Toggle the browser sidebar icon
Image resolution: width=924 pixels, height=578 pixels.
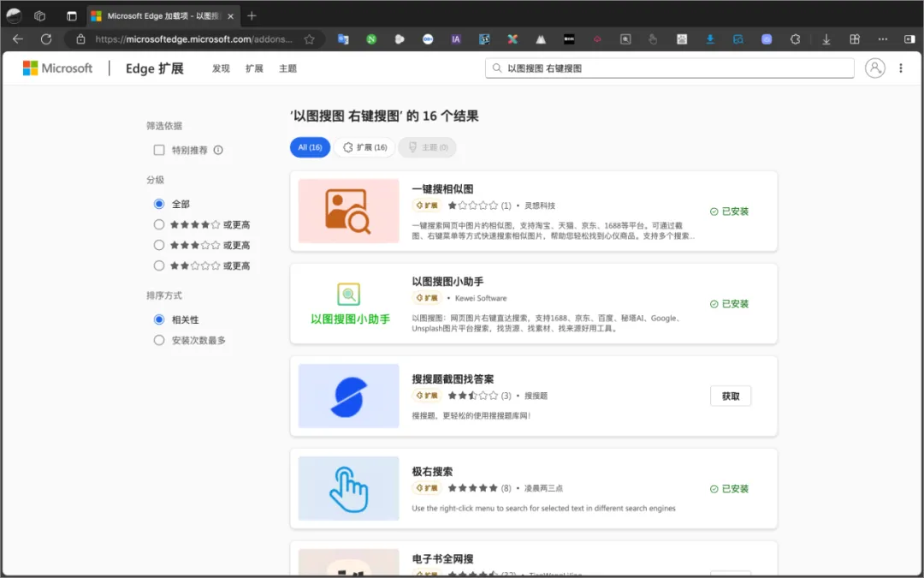pos(909,39)
